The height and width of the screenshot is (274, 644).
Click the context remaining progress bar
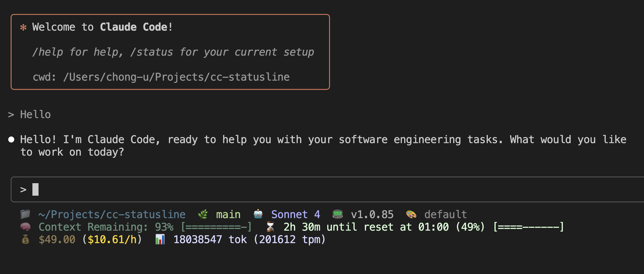(x=216, y=227)
